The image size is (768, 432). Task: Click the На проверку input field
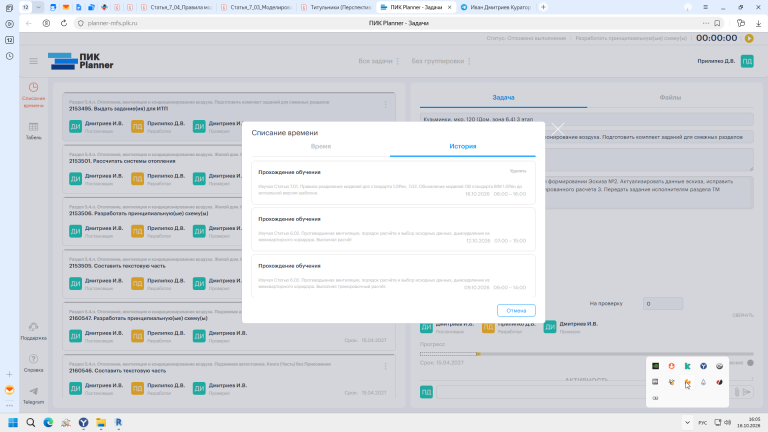click(663, 304)
